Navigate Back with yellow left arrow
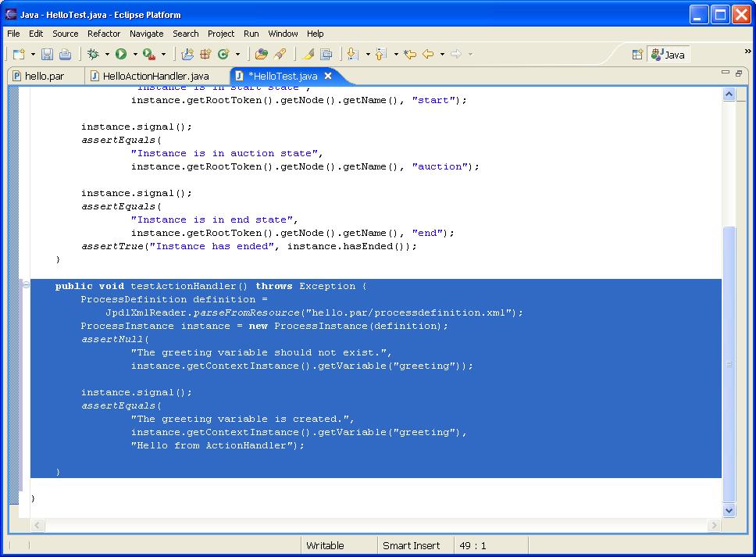Screen dimensions: 756x557 click(428, 54)
